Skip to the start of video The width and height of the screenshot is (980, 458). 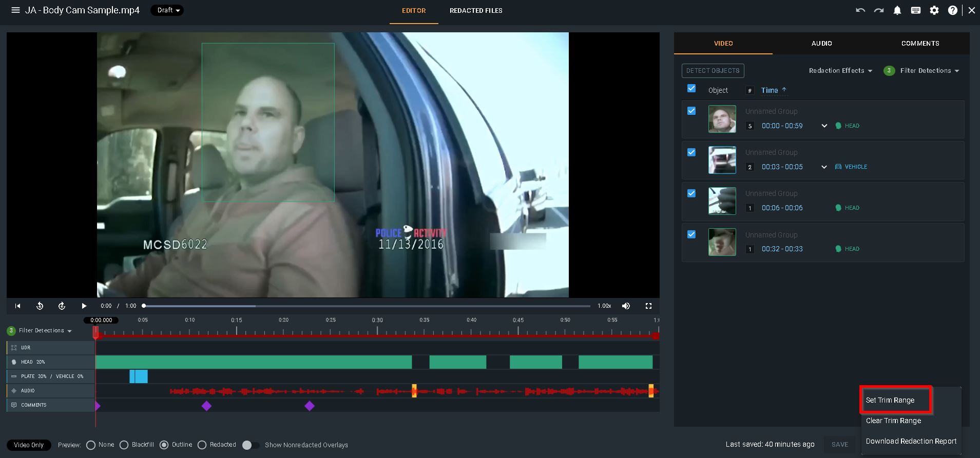18,306
